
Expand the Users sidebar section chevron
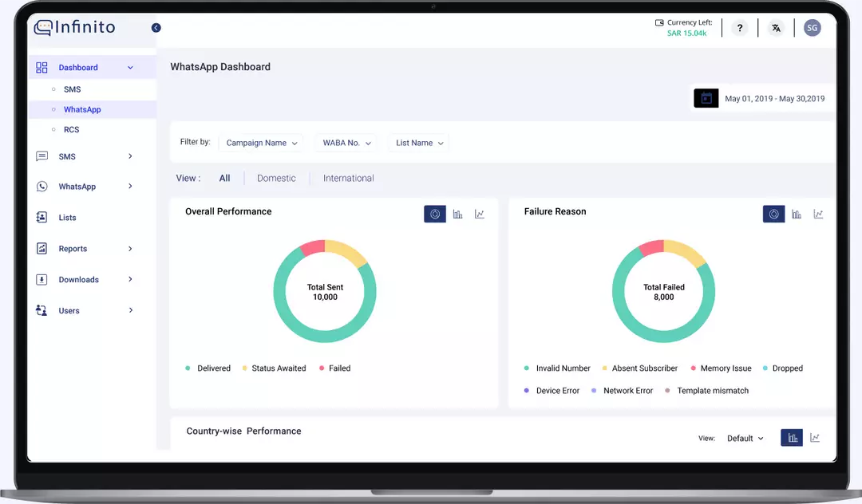click(130, 310)
